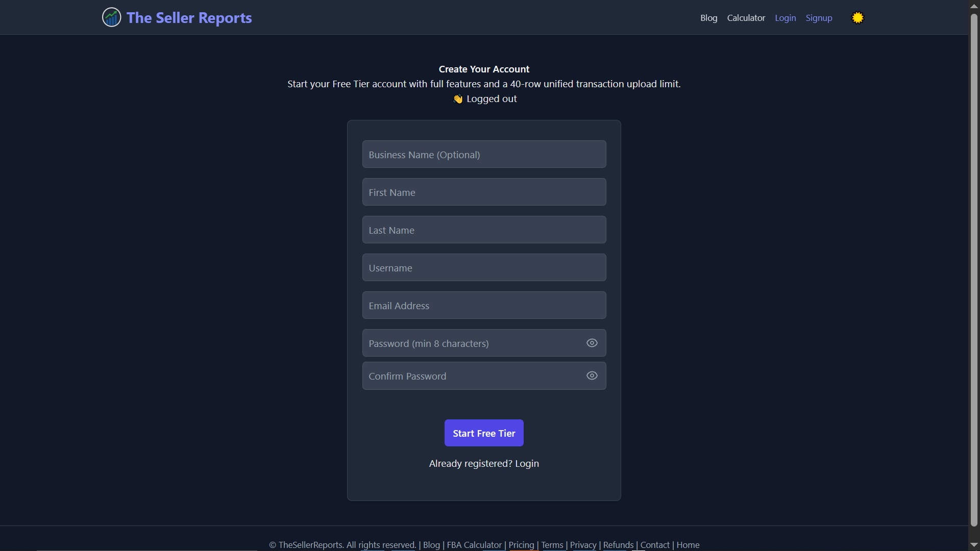Click the Create Your Account heading

484,69
